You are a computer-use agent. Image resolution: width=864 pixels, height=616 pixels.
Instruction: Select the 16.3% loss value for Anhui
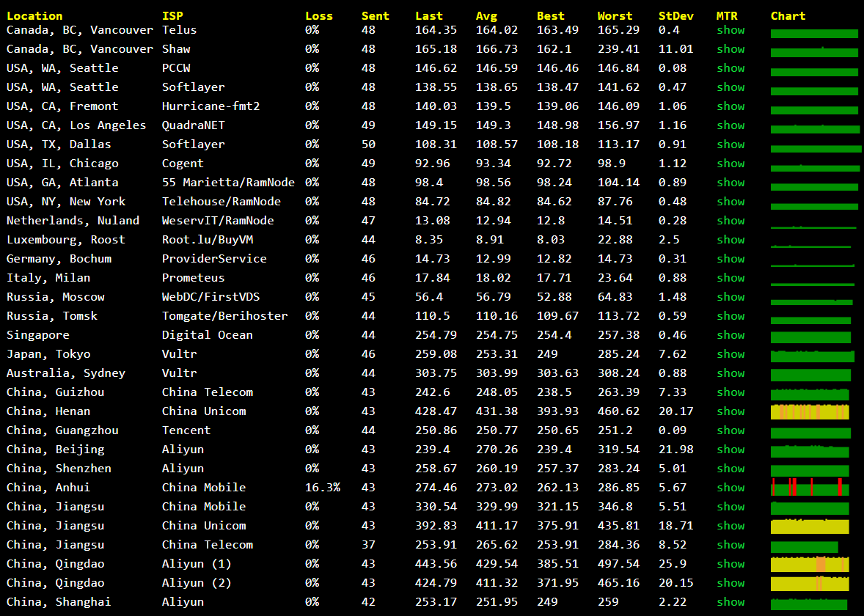click(x=323, y=488)
